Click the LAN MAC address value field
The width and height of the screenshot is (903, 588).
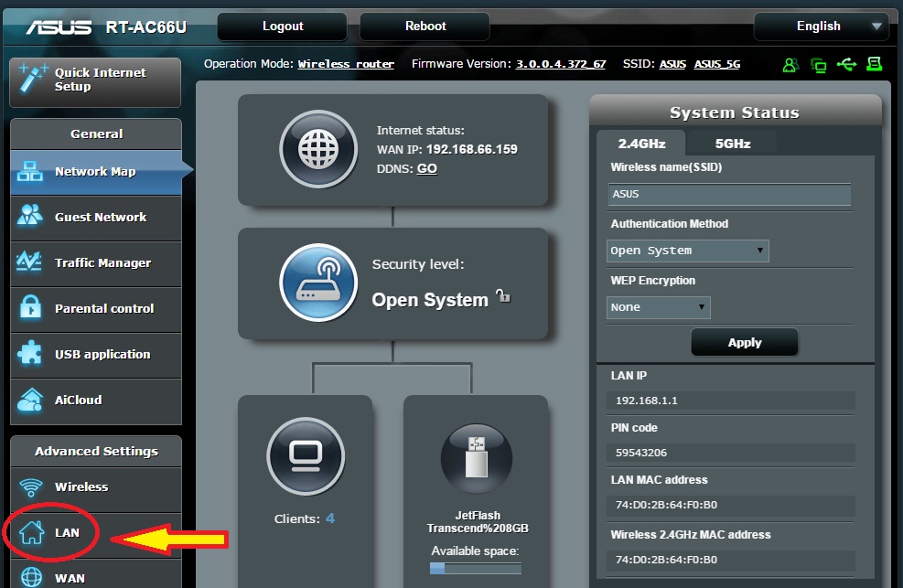tap(731, 505)
